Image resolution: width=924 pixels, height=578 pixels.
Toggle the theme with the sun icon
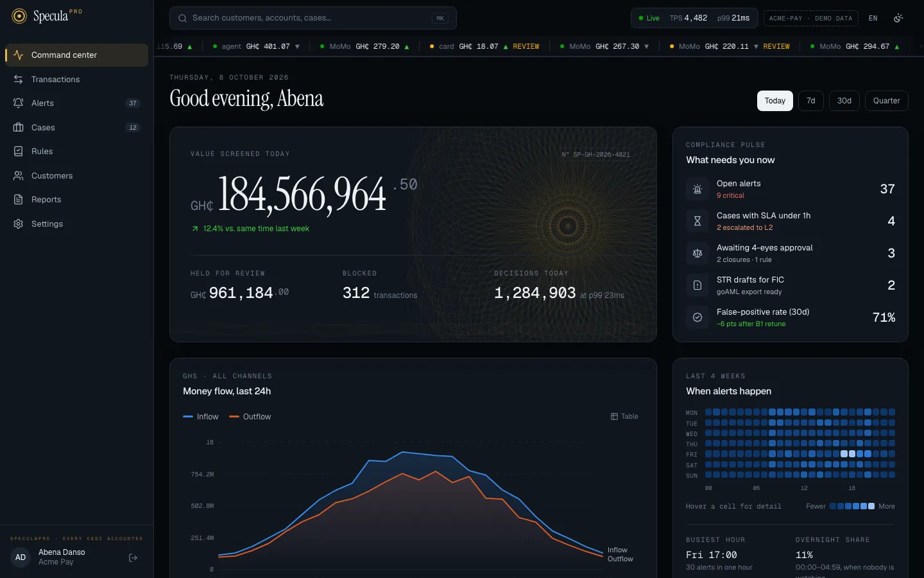(898, 18)
